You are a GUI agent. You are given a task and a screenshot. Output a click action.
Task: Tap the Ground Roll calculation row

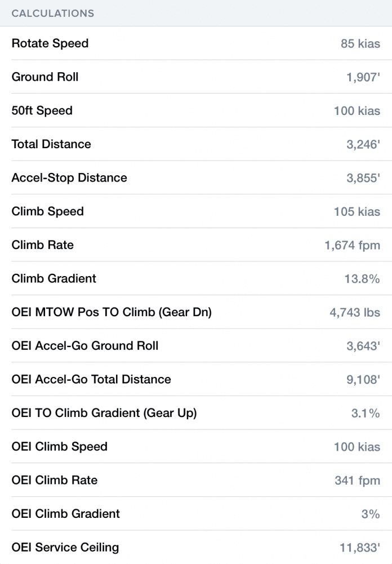[x=196, y=77]
